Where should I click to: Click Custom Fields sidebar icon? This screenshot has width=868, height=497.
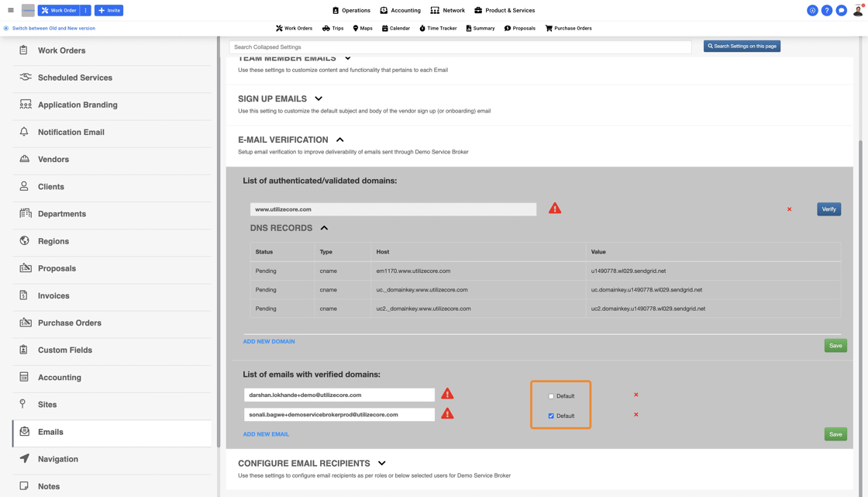click(23, 350)
